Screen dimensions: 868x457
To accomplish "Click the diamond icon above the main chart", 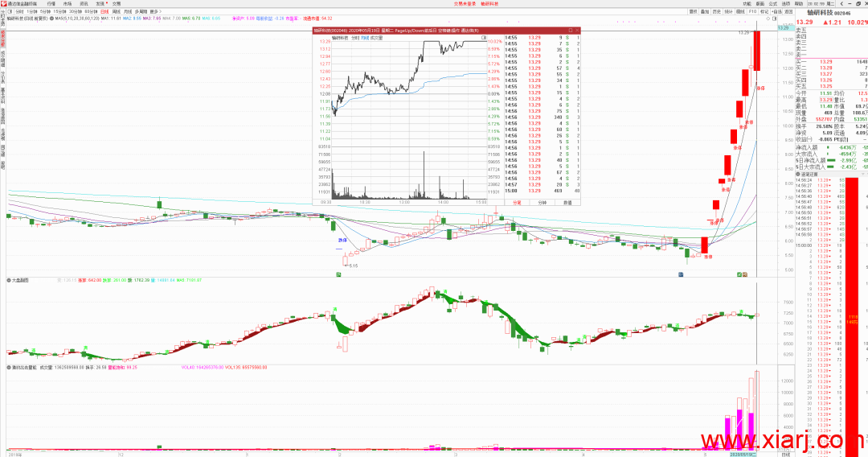I will click(x=768, y=19).
